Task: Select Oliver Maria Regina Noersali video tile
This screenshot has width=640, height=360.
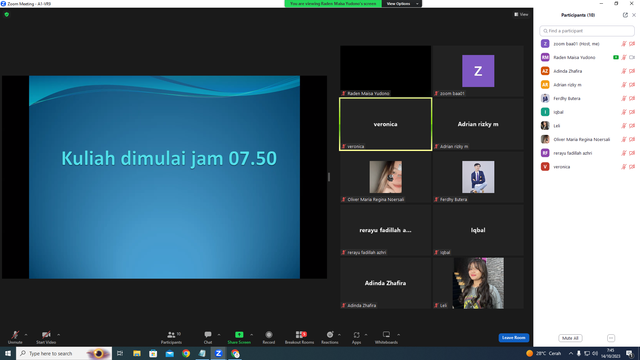Action: (385, 177)
